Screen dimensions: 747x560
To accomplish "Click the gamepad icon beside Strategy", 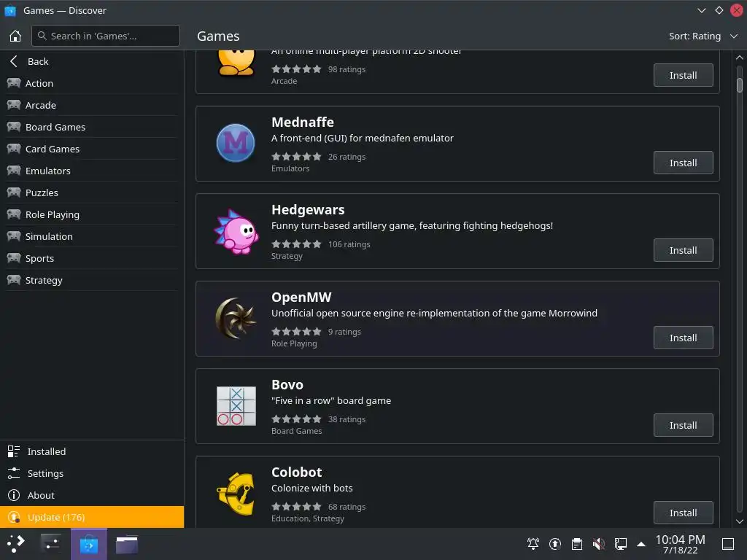I will click(14, 281).
